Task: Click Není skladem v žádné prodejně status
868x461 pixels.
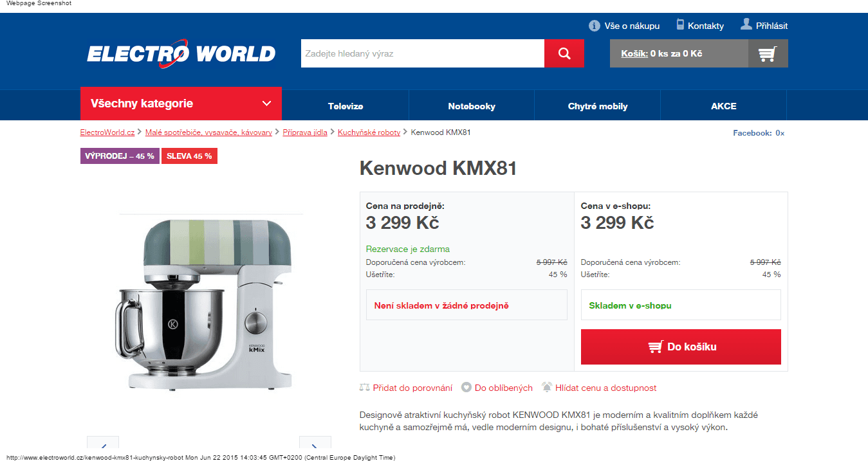Action: (466, 305)
